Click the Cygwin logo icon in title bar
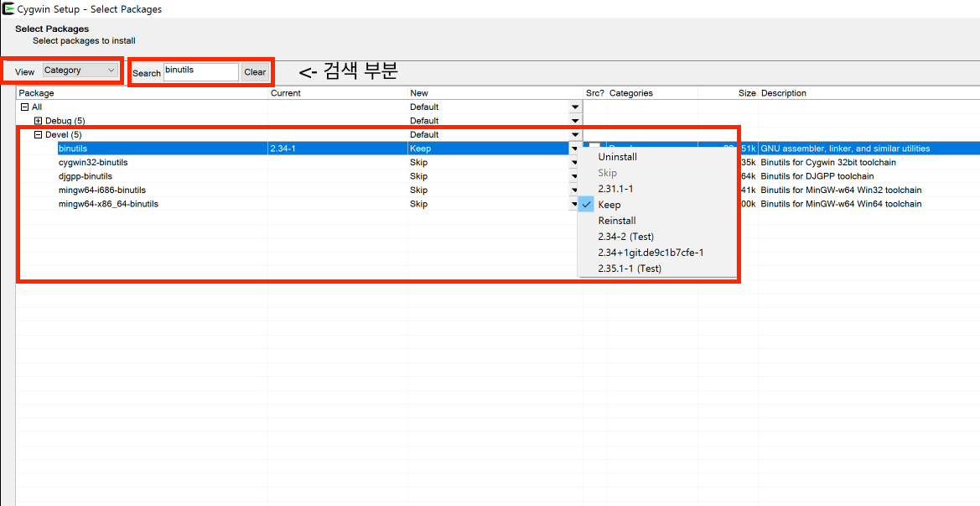Screen dimensions: 980x506 click(x=8, y=8)
